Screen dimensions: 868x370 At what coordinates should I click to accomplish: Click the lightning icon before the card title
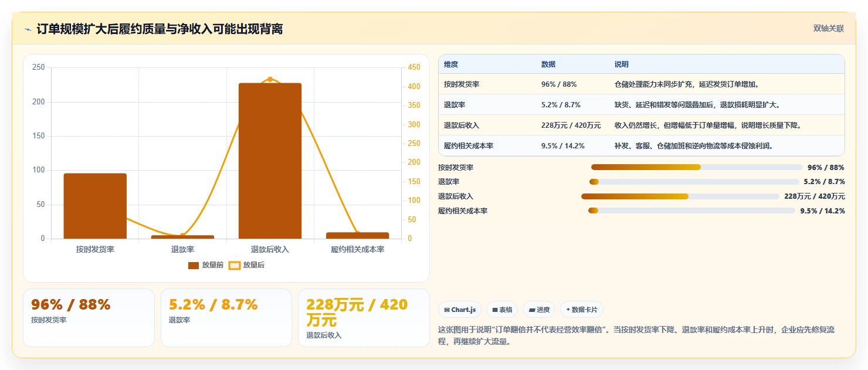coord(28,29)
